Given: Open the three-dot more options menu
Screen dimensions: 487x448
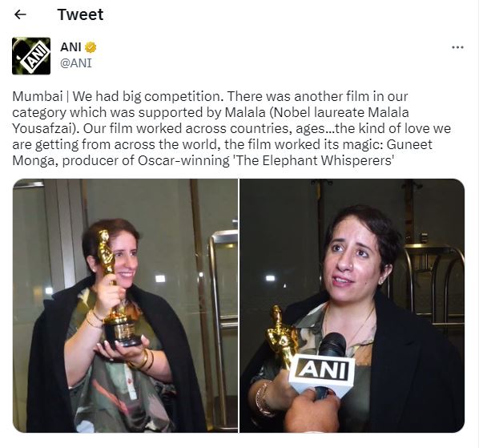Looking at the screenshot, I should [x=457, y=47].
